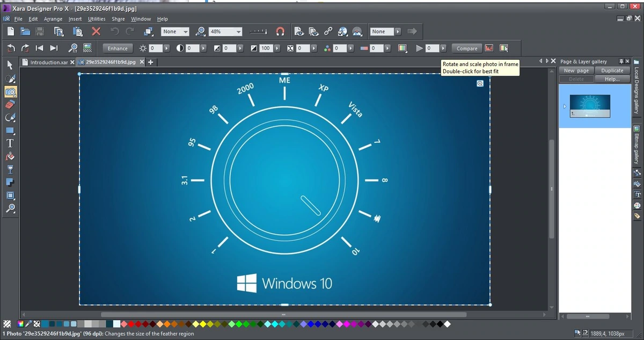Click Help... in Page gallery

click(612, 79)
